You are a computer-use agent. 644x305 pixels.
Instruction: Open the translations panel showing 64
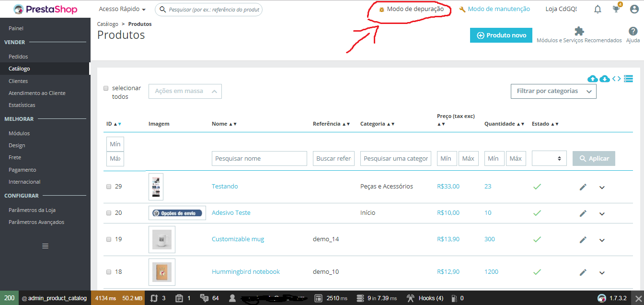coord(209,298)
